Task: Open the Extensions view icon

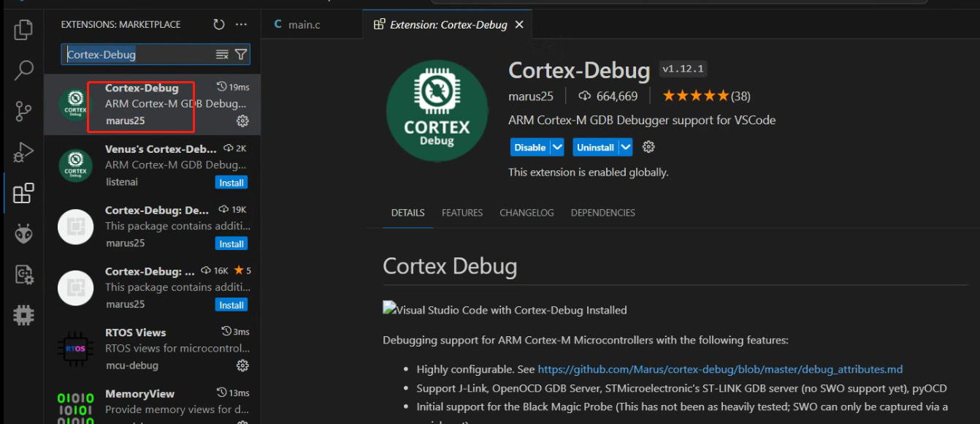Action: click(x=23, y=193)
